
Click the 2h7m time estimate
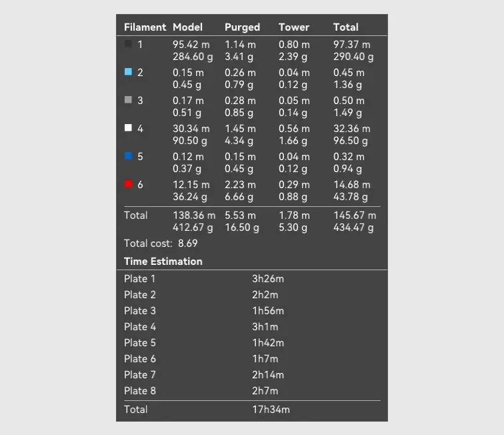pyautogui.click(x=265, y=390)
